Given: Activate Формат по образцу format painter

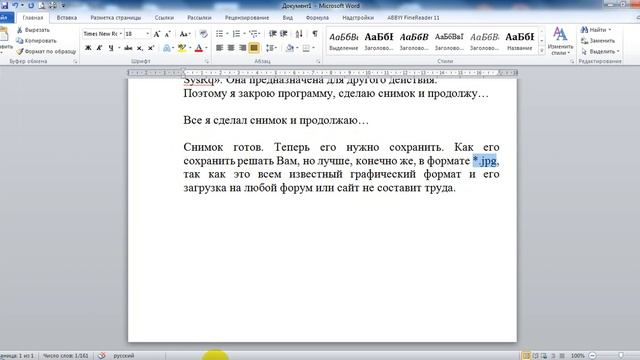Looking at the screenshot, I should [x=46, y=51].
